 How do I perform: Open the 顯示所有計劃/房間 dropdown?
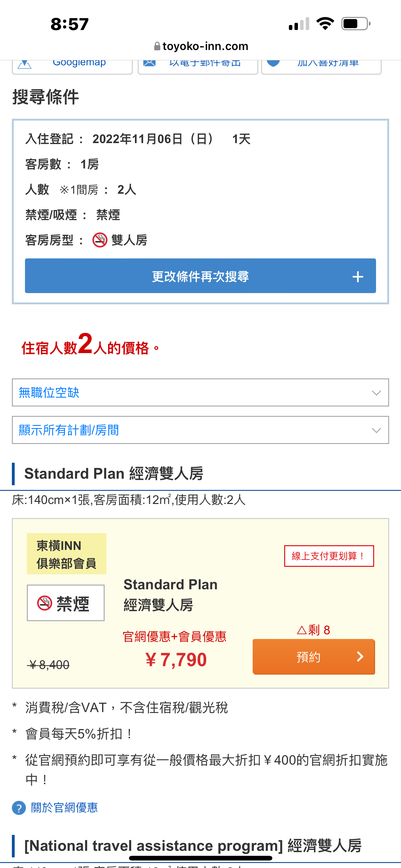(x=200, y=430)
